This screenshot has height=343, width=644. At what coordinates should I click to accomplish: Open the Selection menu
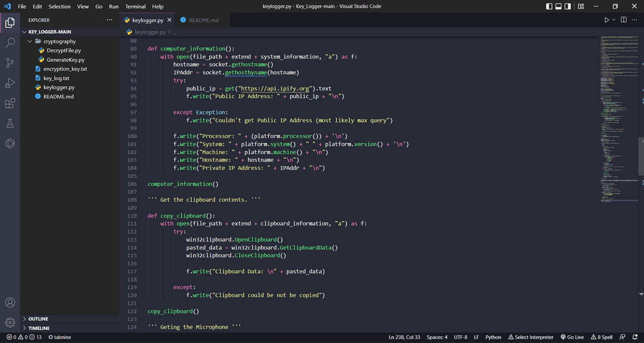pos(59,6)
